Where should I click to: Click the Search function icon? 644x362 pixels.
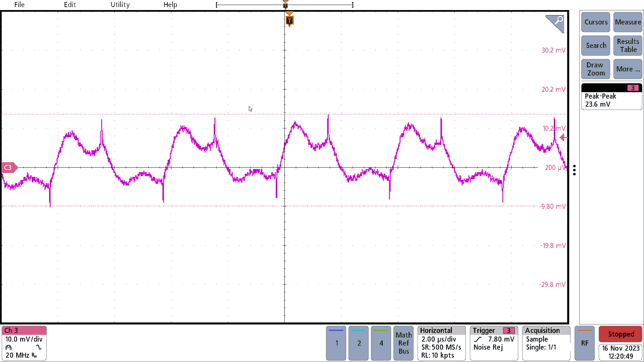point(596,46)
